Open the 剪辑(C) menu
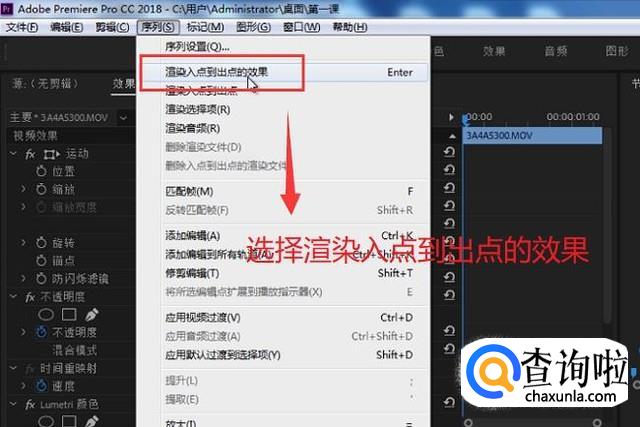Image resolution: width=640 pixels, height=427 pixels. (112, 27)
